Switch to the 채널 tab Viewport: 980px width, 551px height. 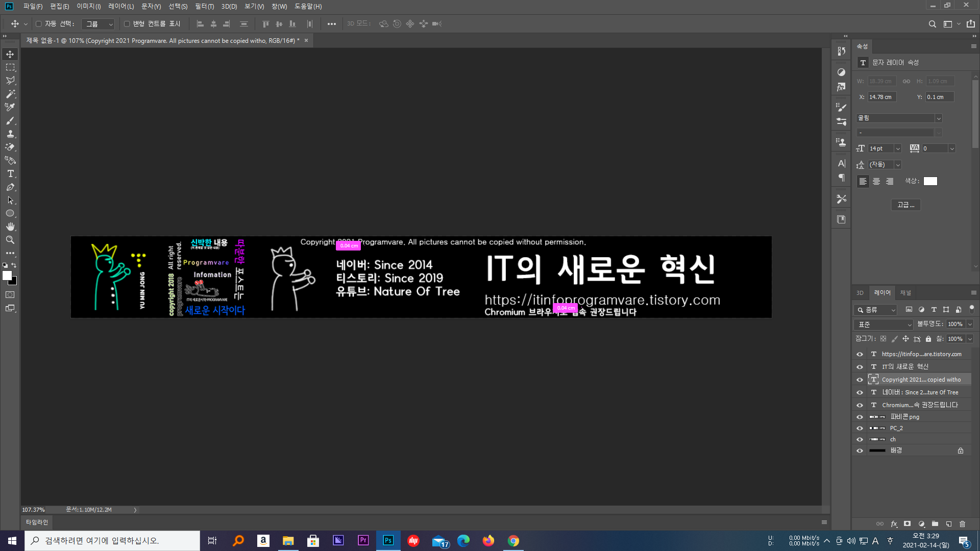905,293
